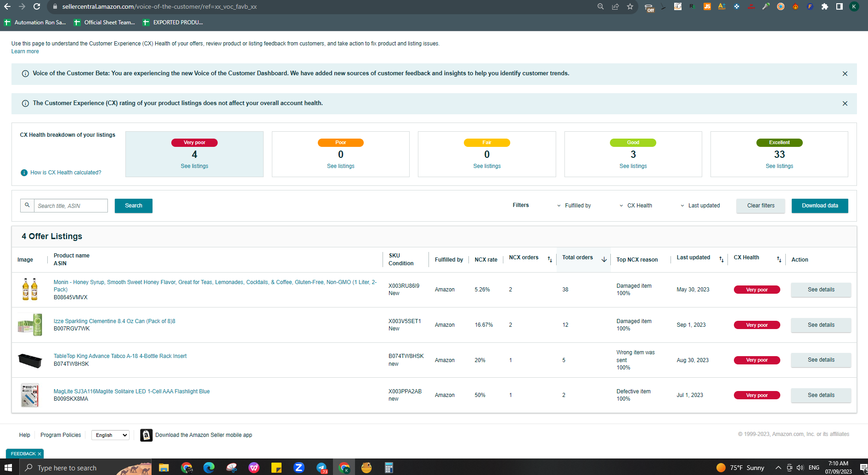Open the blue hexagon F extension
Image resolution: width=868 pixels, height=475 pixels.
click(810, 6)
